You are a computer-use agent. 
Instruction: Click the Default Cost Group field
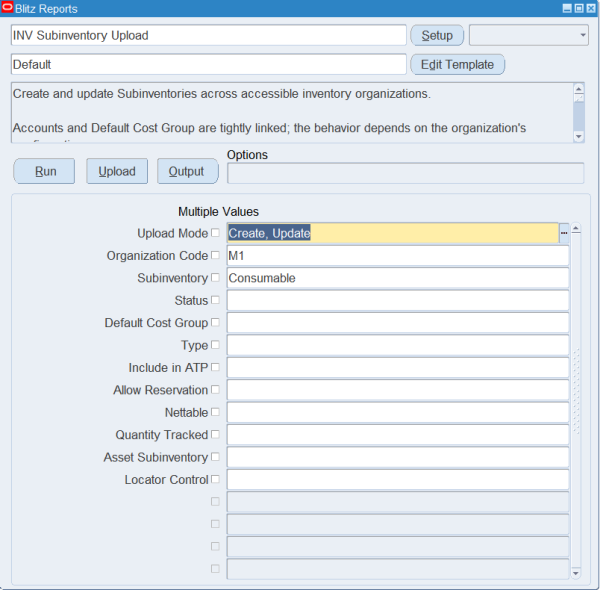[398, 323]
